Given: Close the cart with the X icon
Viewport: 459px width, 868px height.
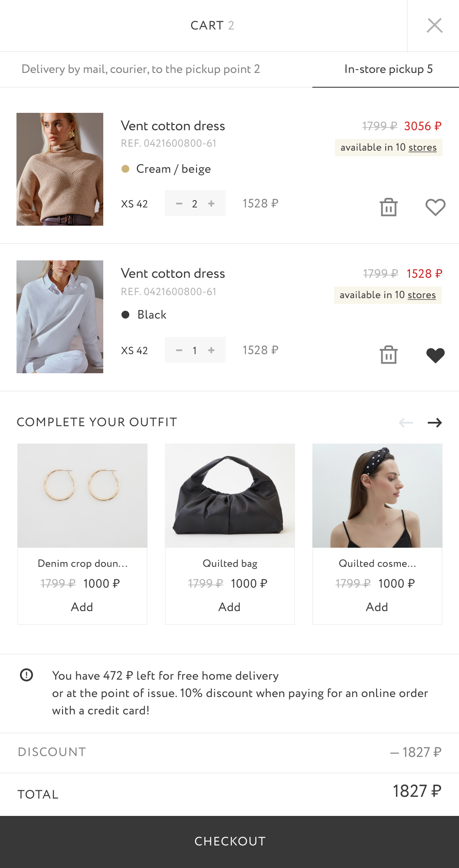Looking at the screenshot, I should click(x=434, y=26).
